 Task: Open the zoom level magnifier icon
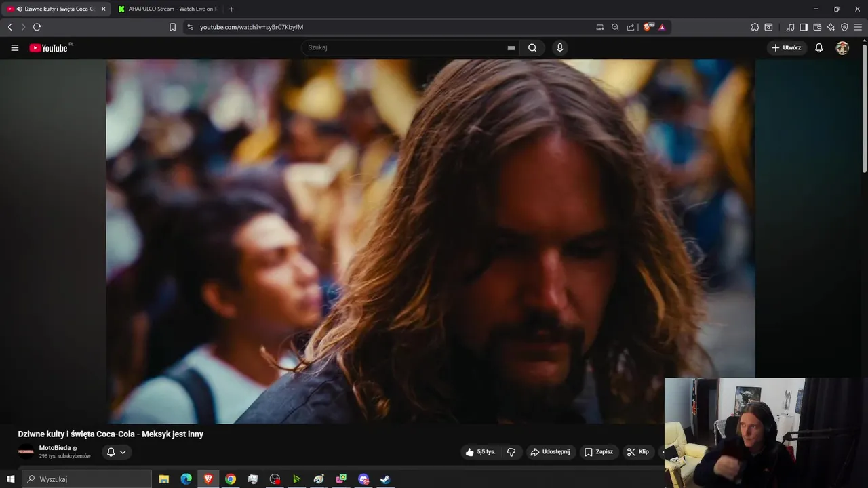(615, 27)
